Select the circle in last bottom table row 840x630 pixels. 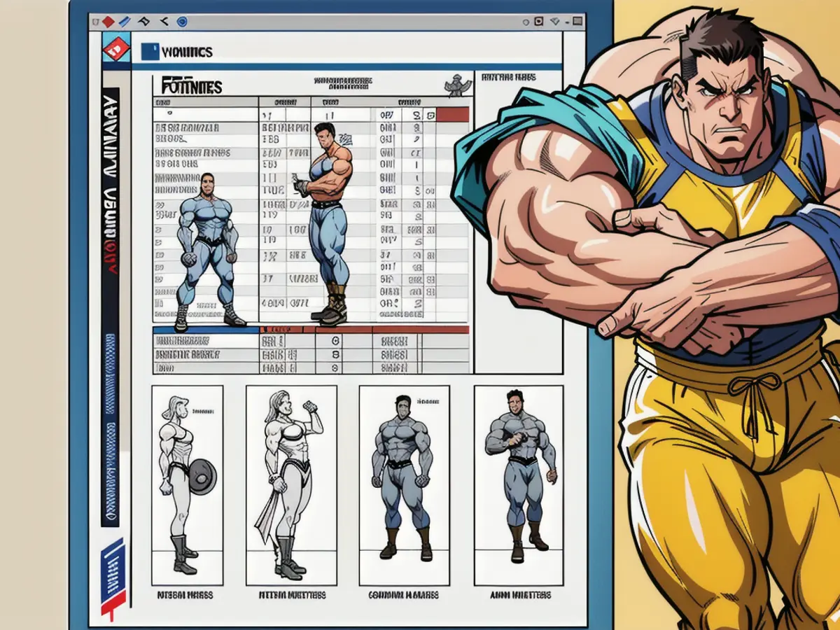[x=335, y=367]
